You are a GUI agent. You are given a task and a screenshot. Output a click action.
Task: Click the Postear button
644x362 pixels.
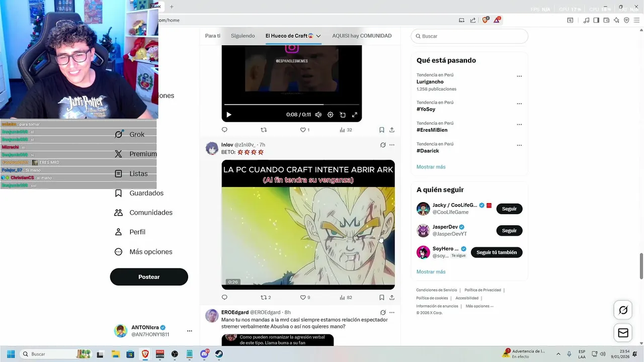coord(149,277)
